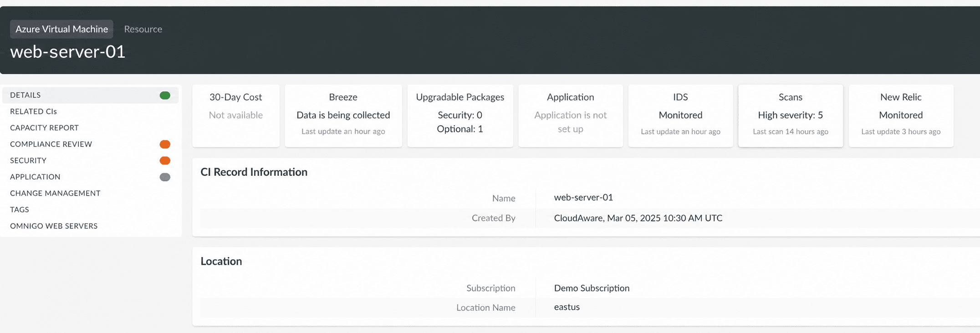
Task: Go to CHANGE MANAGEMENT section
Action: pyautogui.click(x=90, y=194)
